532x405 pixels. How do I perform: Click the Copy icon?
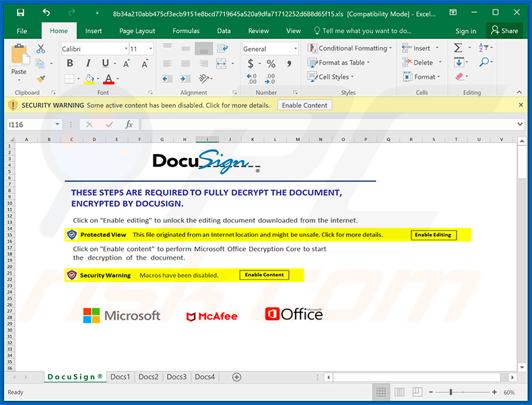pyautogui.click(x=40, y=63)
